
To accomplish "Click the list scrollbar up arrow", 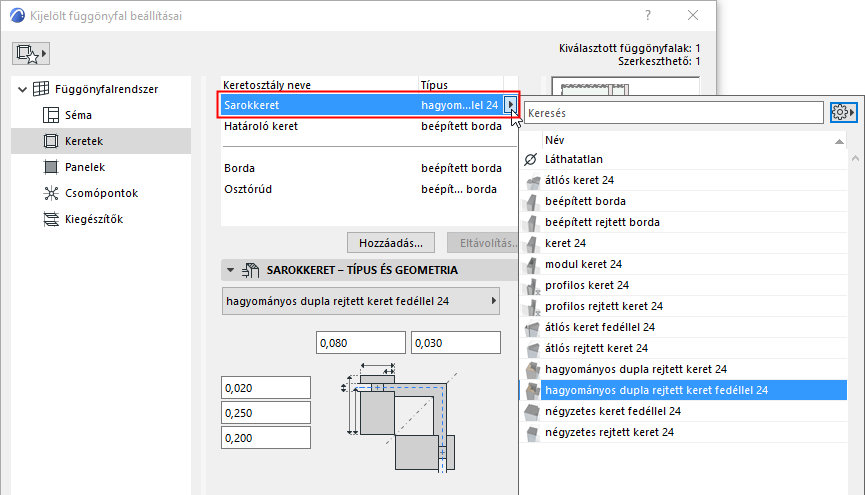I will (855, 158).
